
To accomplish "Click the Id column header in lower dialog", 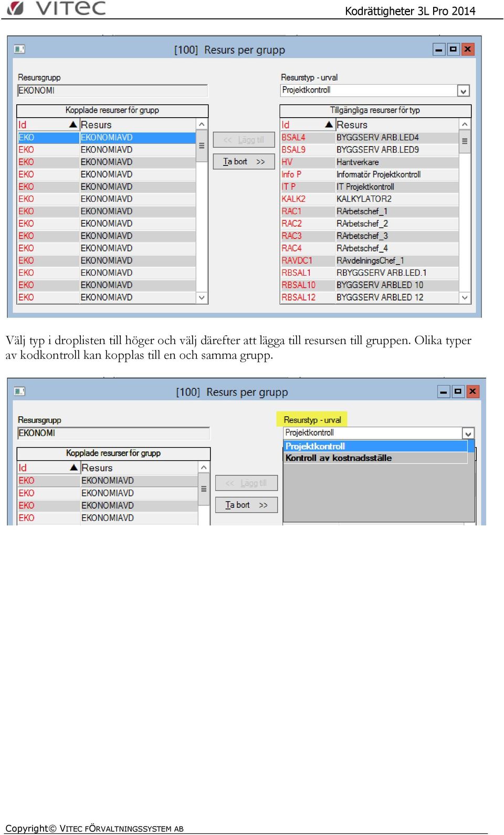I will tap(49, 468).
